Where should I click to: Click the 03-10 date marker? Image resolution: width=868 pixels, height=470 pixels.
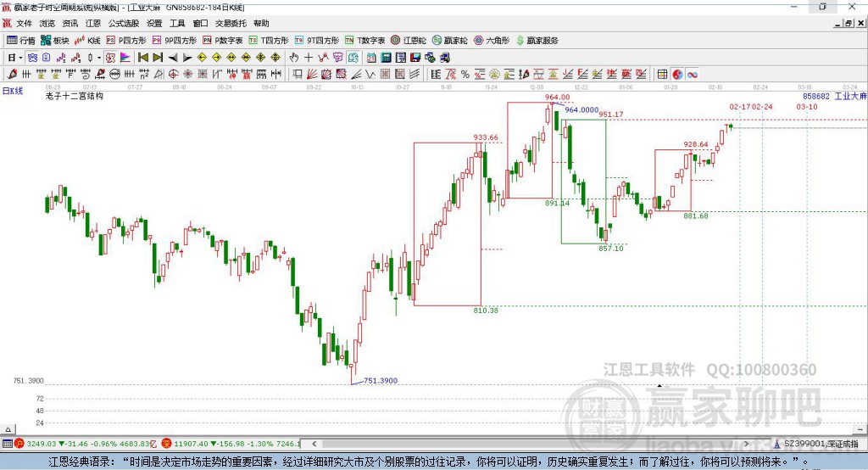(807, 106)
